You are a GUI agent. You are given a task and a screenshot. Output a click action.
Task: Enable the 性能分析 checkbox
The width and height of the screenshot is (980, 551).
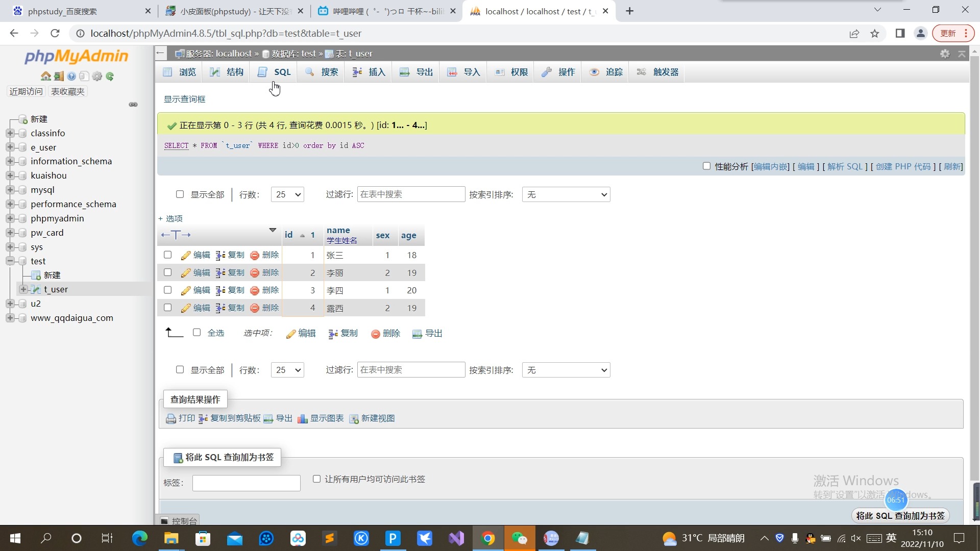click(x=707, y=166)
